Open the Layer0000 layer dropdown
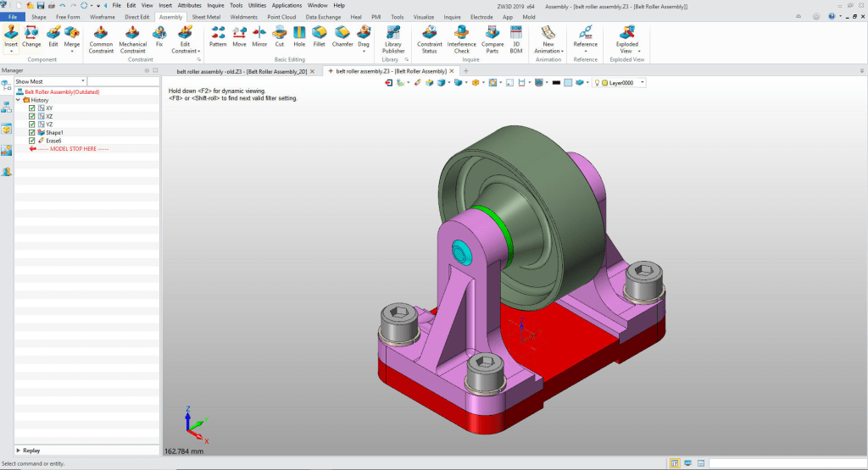Image resolution: width=868 pixels, height=470 pixels. click(642, 83)
